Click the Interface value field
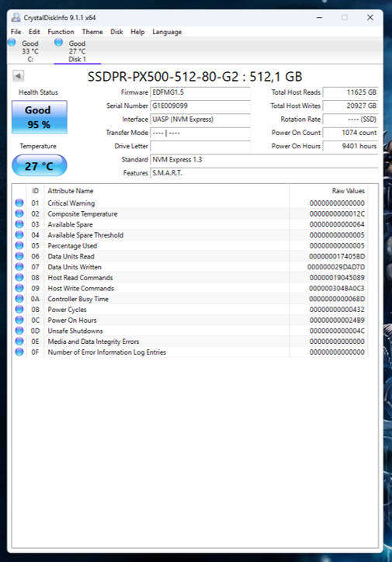The width and height of the screenshot is (392, 562). [200, 119]
